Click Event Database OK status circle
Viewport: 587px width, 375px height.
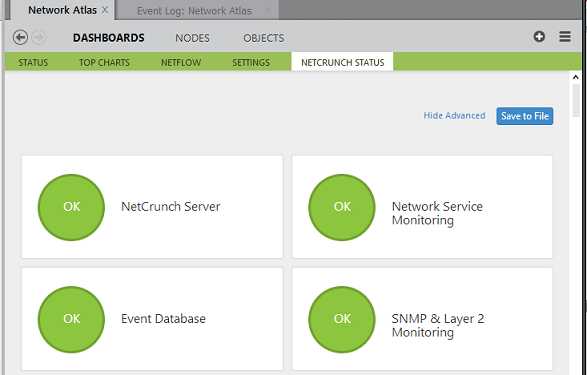(x=72, y=319)
